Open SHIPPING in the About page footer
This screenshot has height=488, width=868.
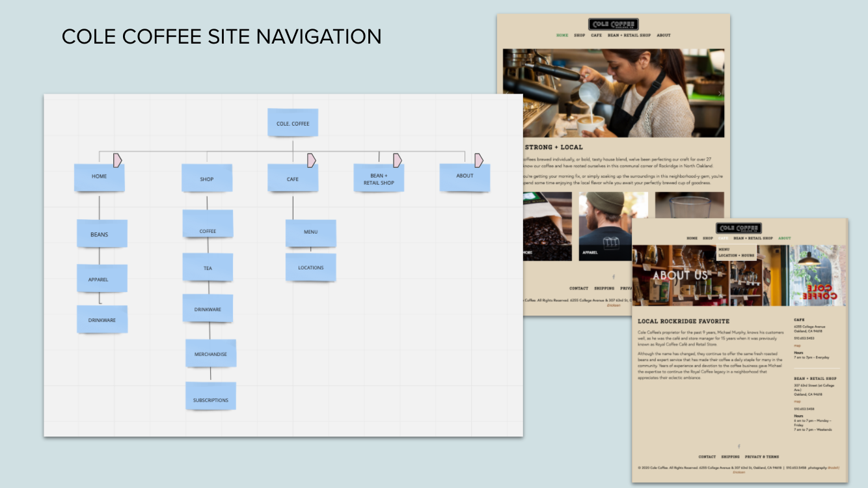[x=730, y=457]
